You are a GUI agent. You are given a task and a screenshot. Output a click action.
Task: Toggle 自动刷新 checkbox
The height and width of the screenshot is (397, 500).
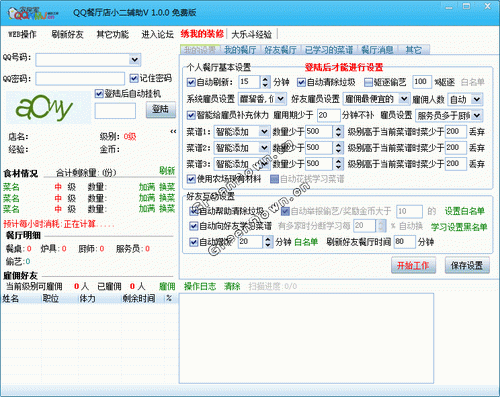(x=191, y=82)
